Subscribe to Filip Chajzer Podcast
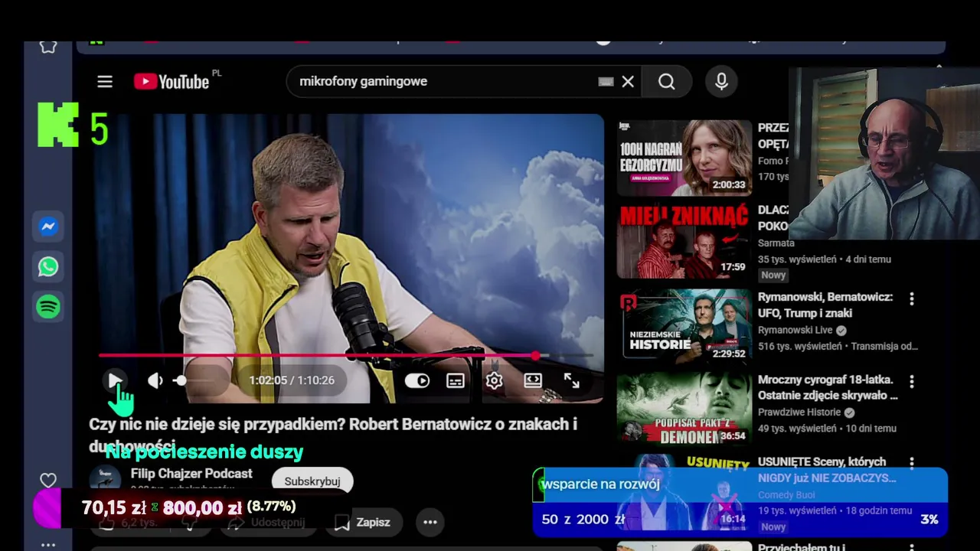Screen dimensions: 980x551 pos(312,481)
